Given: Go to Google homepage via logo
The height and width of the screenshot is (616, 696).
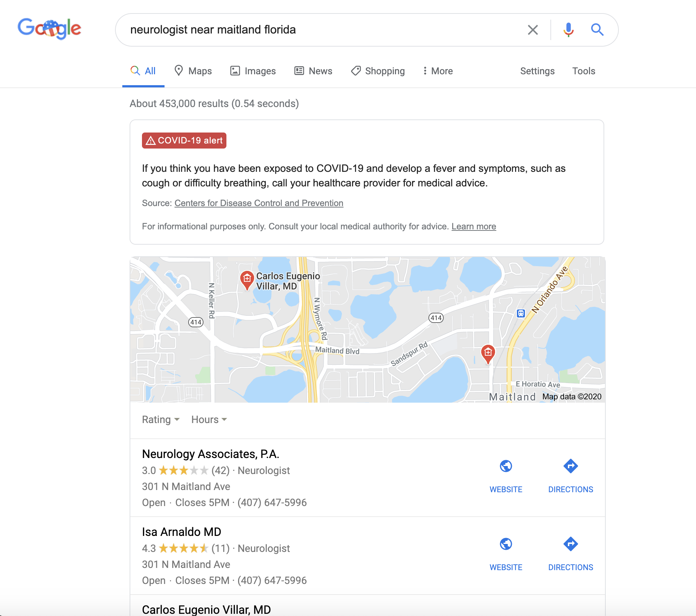Looking at the screenshot, I should pyautogui.click(x=50, y=29).
